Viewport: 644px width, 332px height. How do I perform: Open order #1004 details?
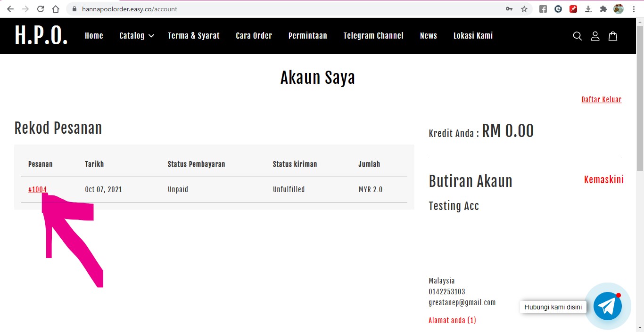[x=37, y=190]
